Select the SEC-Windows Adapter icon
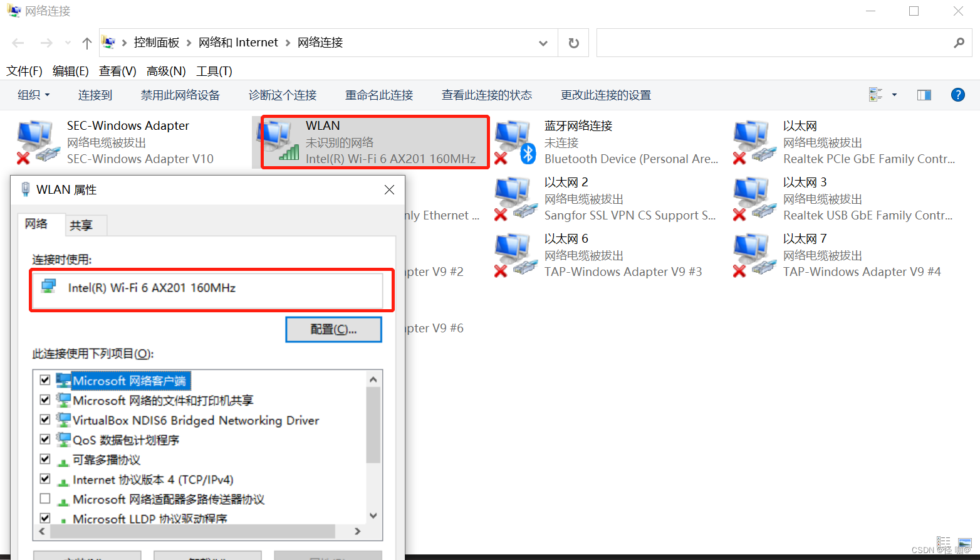 click(x=35, y=142)
